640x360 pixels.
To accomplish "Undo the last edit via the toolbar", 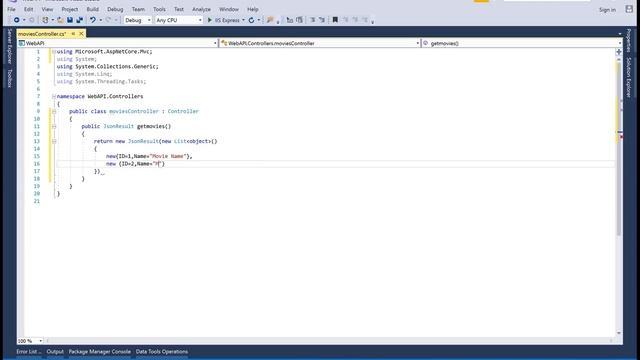I will coord(93,20).
